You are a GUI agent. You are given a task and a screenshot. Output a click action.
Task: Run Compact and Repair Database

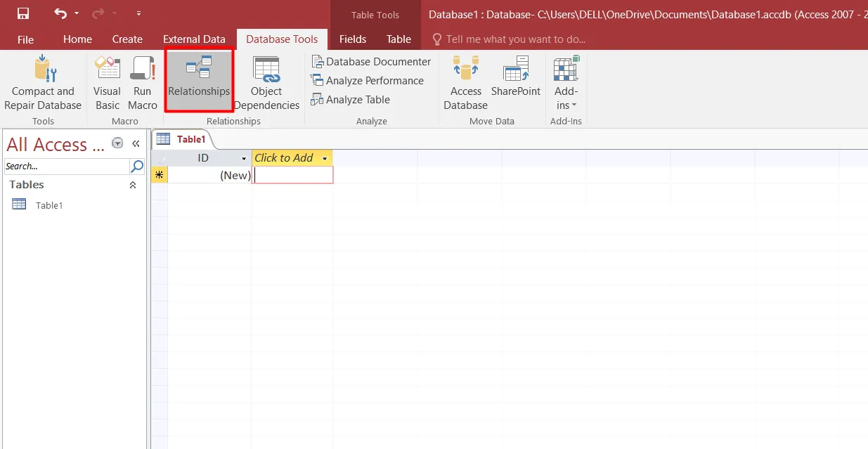(42, 81)
